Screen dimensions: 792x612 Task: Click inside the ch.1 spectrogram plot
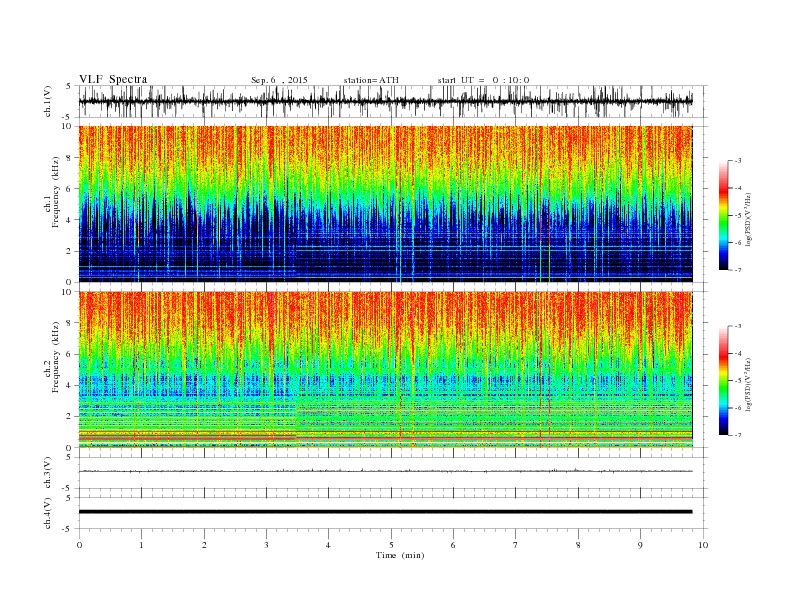click(385, 204)
